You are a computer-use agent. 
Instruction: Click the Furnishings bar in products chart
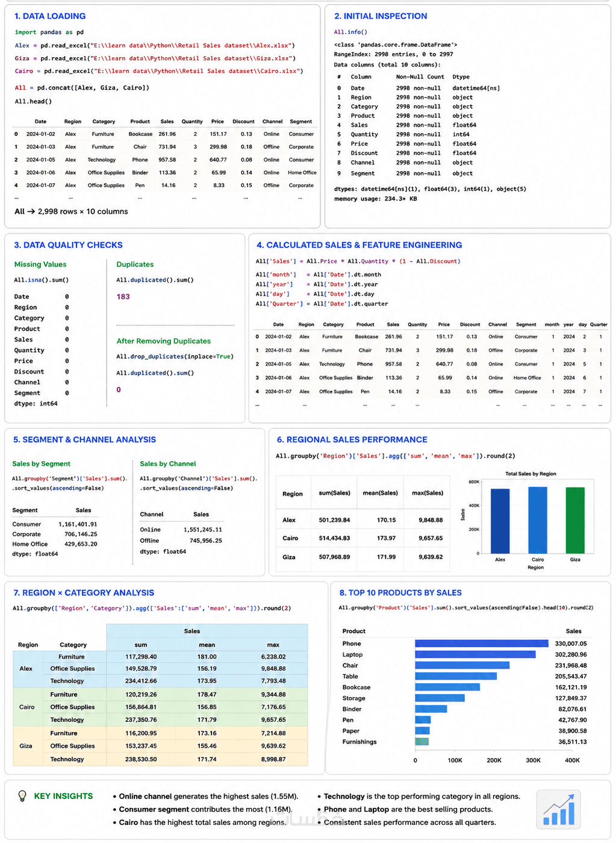click(422, 742)
